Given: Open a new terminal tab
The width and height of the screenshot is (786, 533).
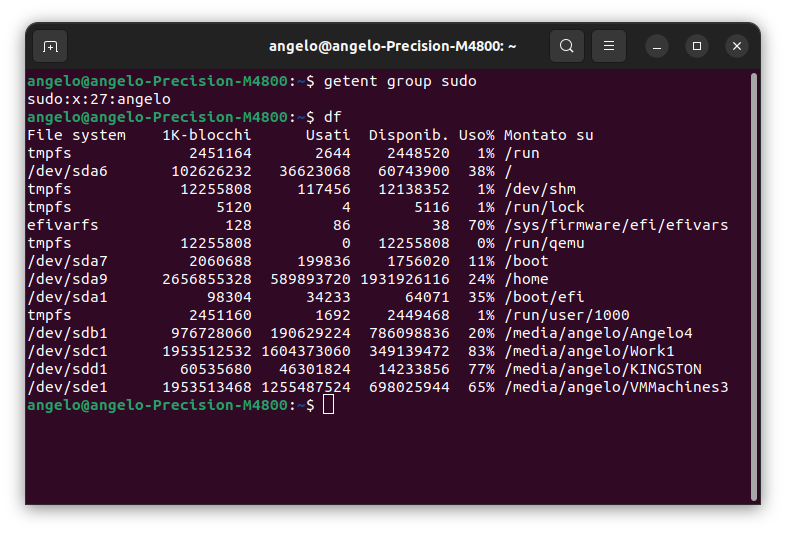Looking at the screenshot, I should click(50, 47).
